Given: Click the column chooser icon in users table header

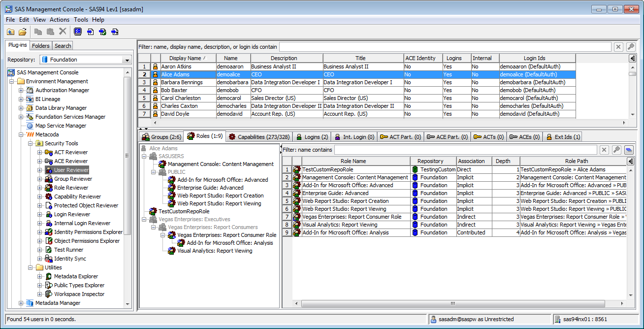Looking at the screenshot, I should tap(632, 58).
